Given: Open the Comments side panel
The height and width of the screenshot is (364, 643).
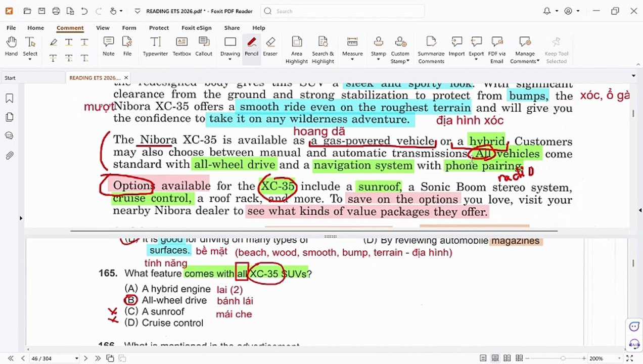Looking at the screenshot, I should click(9, 135).
